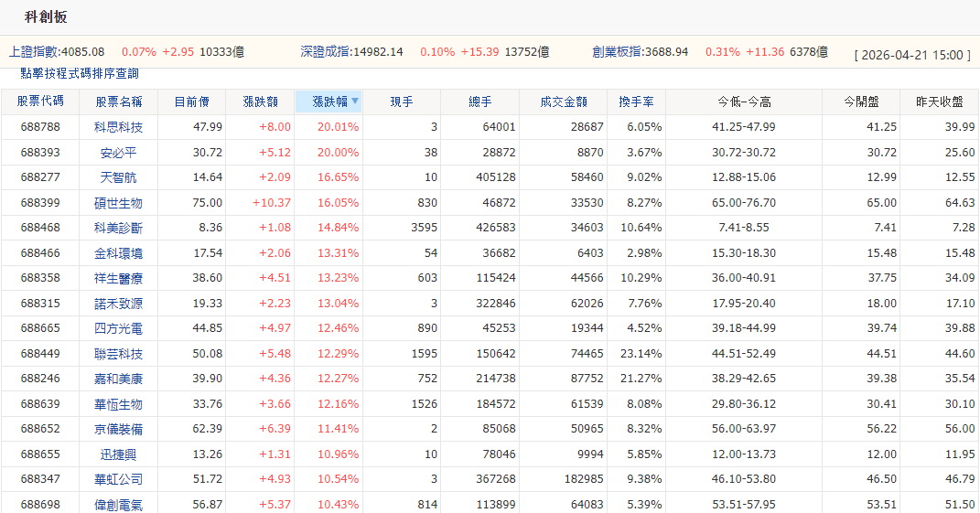
Task: Sort table by 股票代碼 column header
Action: 40,102
